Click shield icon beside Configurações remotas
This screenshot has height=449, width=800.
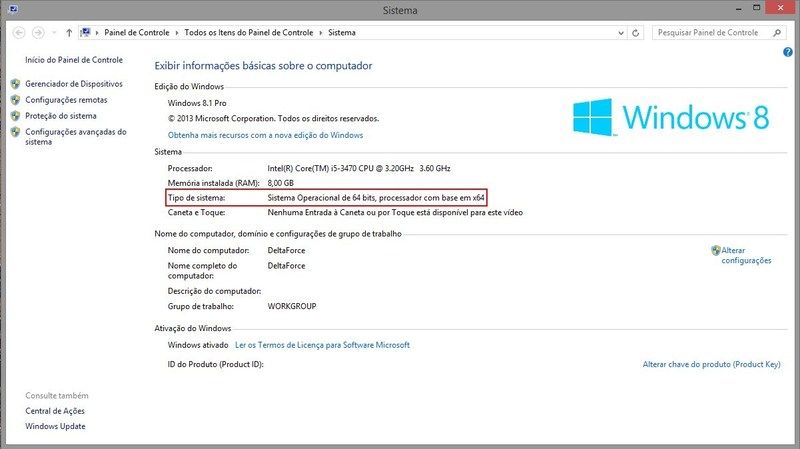pyautogui.click(x=15, y=100)
